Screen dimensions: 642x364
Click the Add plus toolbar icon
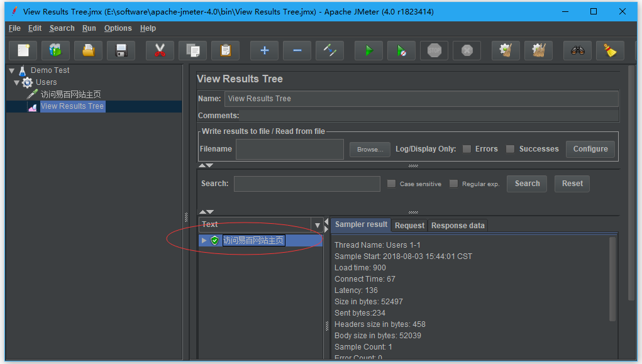pyautogui.click(x=264, y=50)
